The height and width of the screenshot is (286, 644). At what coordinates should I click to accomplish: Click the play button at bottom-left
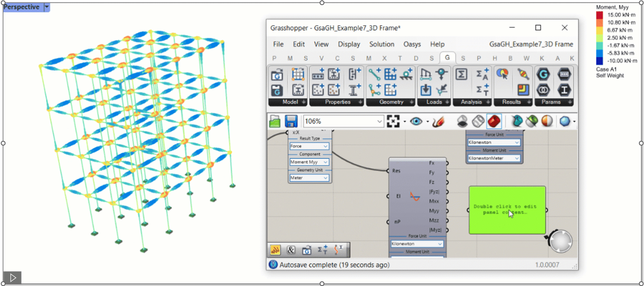12,277
